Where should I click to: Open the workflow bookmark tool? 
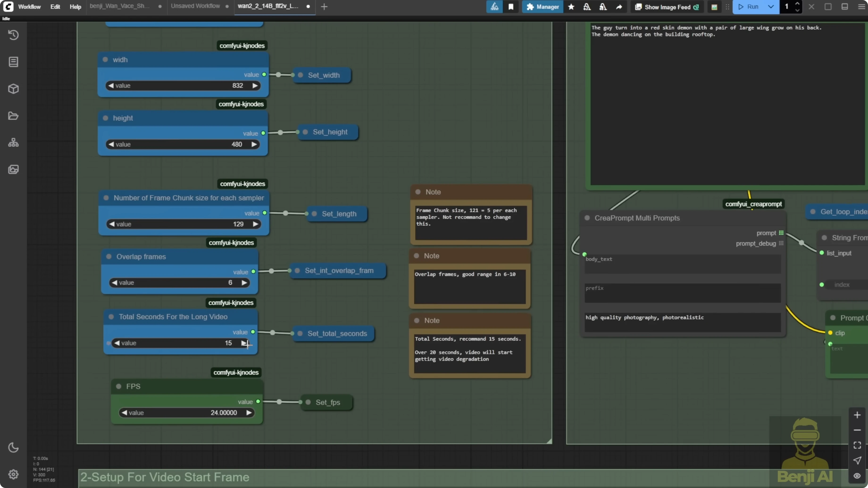[511, 7]
